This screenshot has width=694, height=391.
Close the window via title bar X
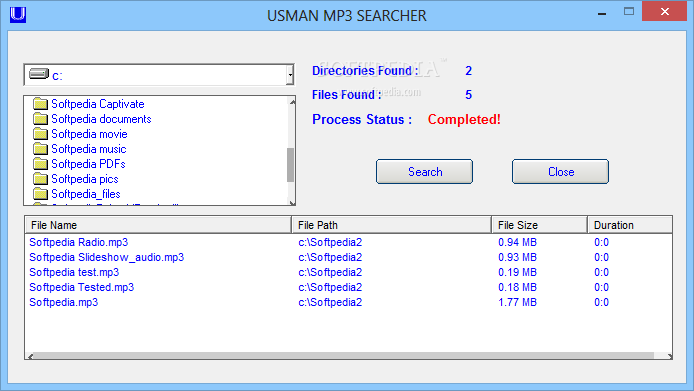pos(664,12)
